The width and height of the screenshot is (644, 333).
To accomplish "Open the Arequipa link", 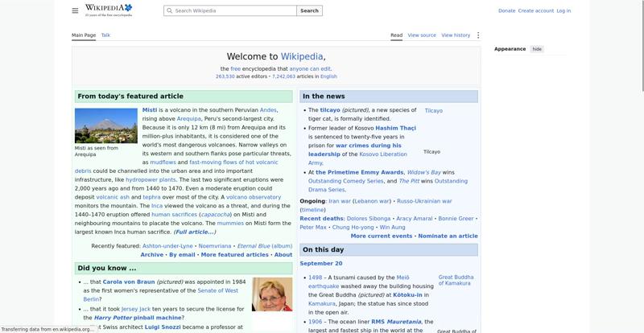I will coord(189,119).
